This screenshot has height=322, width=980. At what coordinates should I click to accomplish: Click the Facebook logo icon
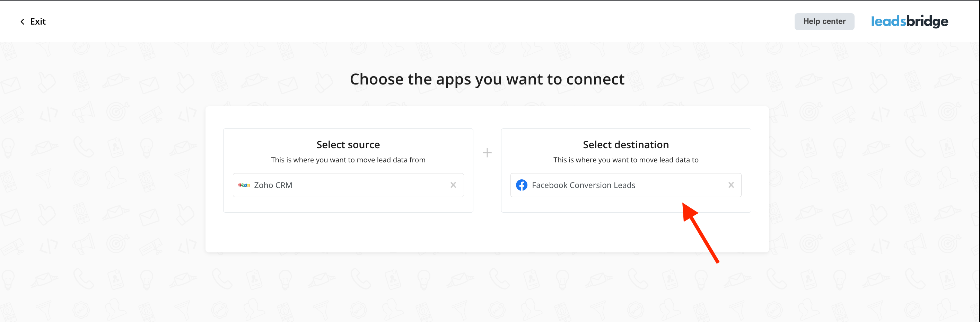522,185
